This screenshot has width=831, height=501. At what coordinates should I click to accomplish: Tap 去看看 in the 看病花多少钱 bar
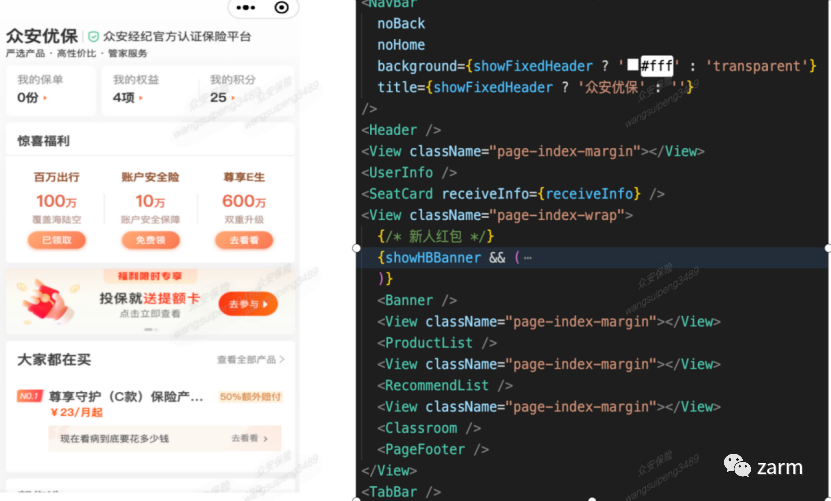(250, 438)
